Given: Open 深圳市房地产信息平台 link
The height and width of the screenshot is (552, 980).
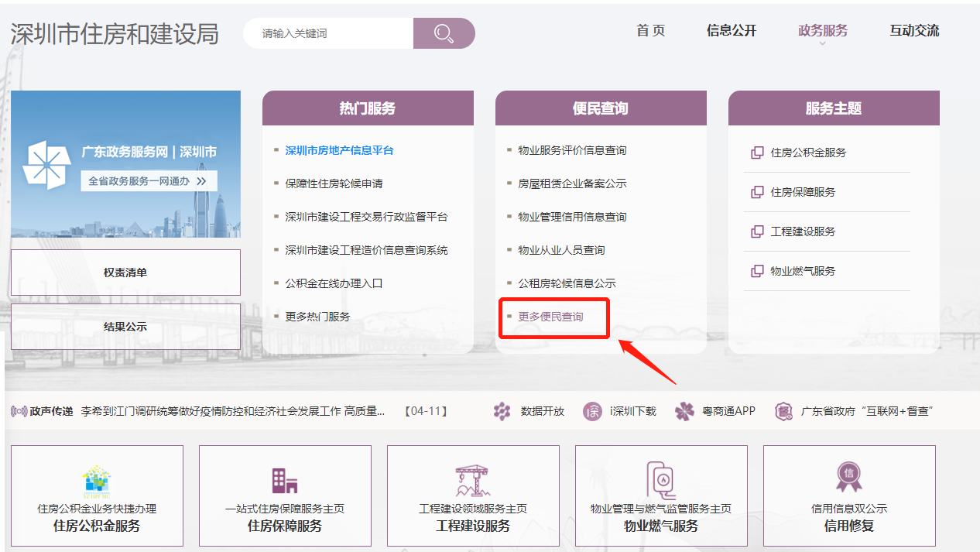Looking at the screenshot, I should 339,150.
